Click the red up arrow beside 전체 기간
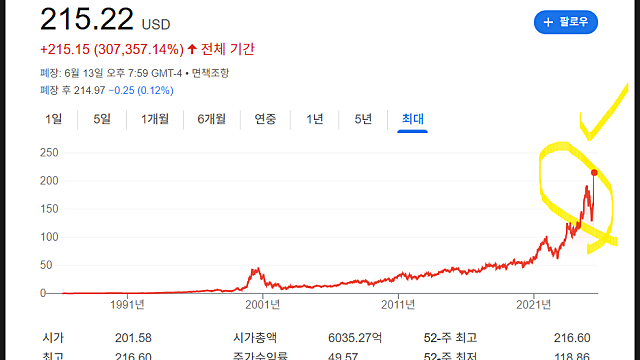 tap(192, 49)
